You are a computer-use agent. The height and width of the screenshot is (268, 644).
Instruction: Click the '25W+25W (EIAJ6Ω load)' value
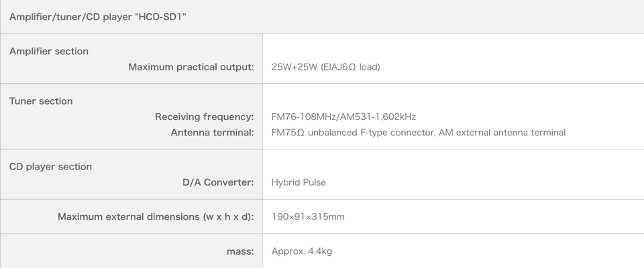click(326, 67)
